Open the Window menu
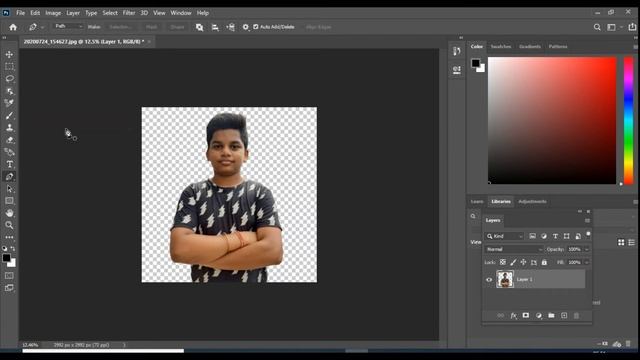 (181, 13)
